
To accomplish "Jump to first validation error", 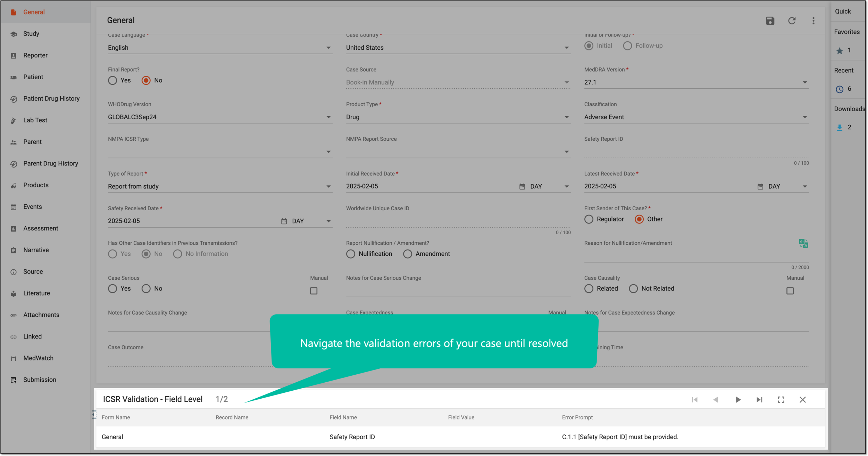I will tap(694, 399).
